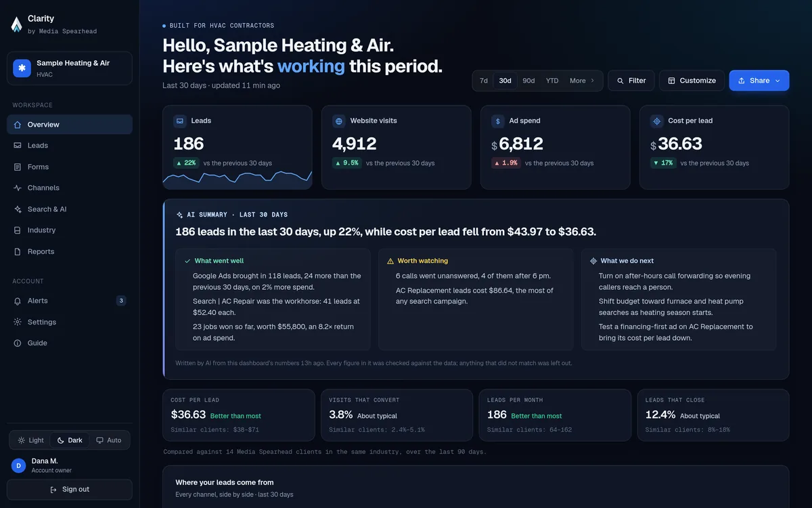Click the Cost per lead target icon

[x=656, y=121]
